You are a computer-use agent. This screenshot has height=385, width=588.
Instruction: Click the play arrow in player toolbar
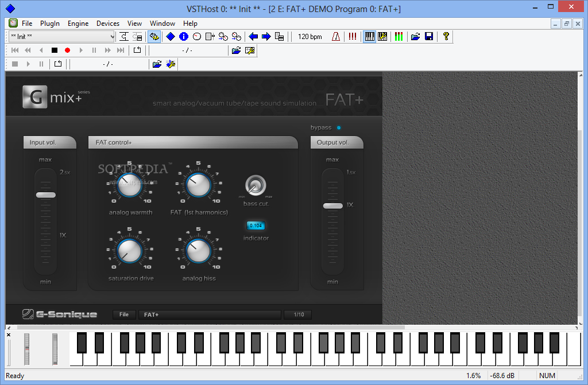click(x=80, y=50)
